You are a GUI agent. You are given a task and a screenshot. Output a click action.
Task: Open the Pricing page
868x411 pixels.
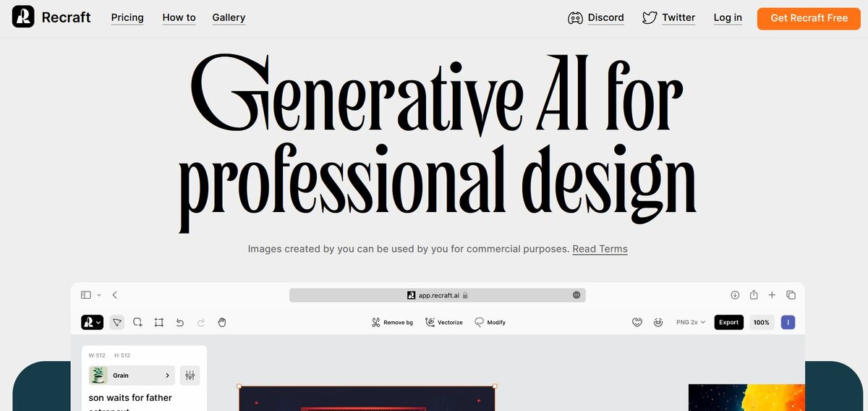click(127, 17)
